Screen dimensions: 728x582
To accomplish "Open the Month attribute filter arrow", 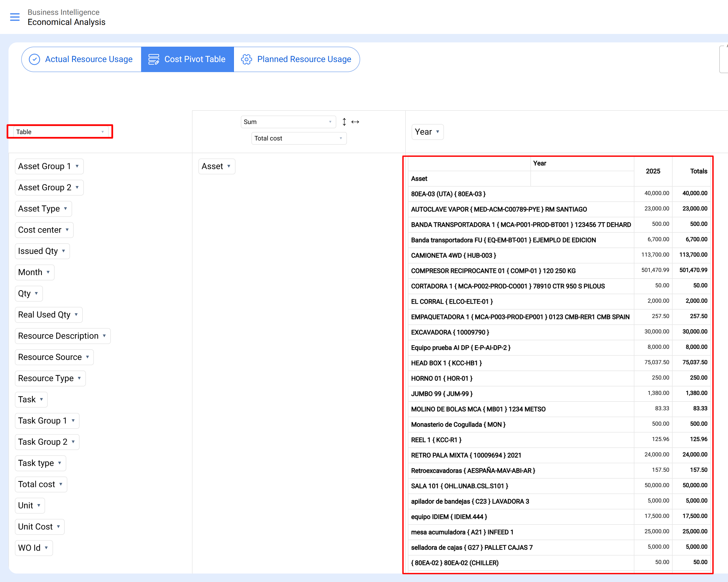I will tap(48, 272).
